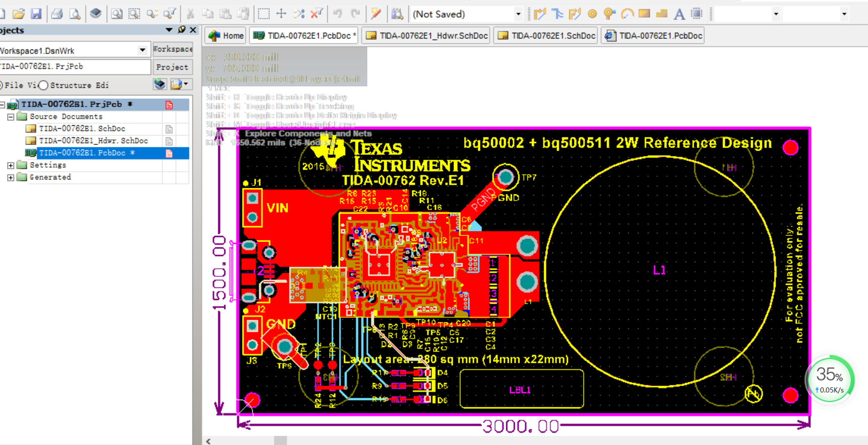The height and width of the screenshot is (445, 868).
Task: Select the Place Fill rectangle tool
Action: 644,14
